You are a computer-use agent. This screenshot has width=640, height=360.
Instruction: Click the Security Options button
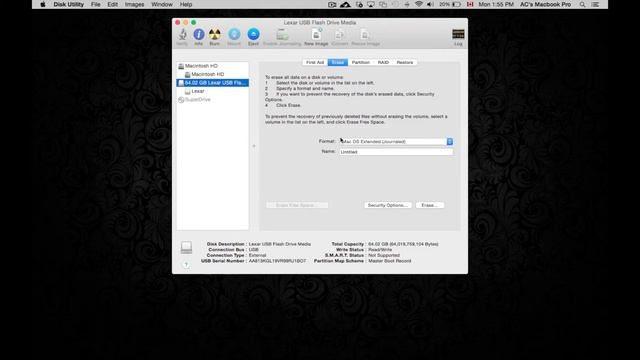point(388,205)
